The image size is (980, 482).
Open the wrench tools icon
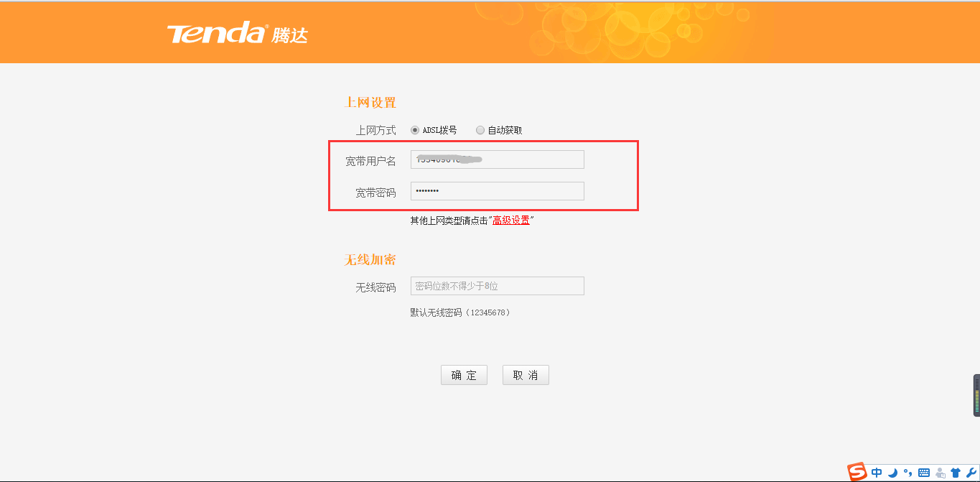[x=971, y=473]
